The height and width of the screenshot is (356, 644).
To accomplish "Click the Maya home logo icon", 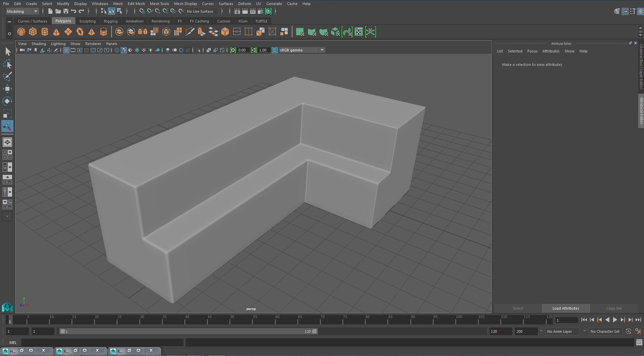I will (7, 307).
